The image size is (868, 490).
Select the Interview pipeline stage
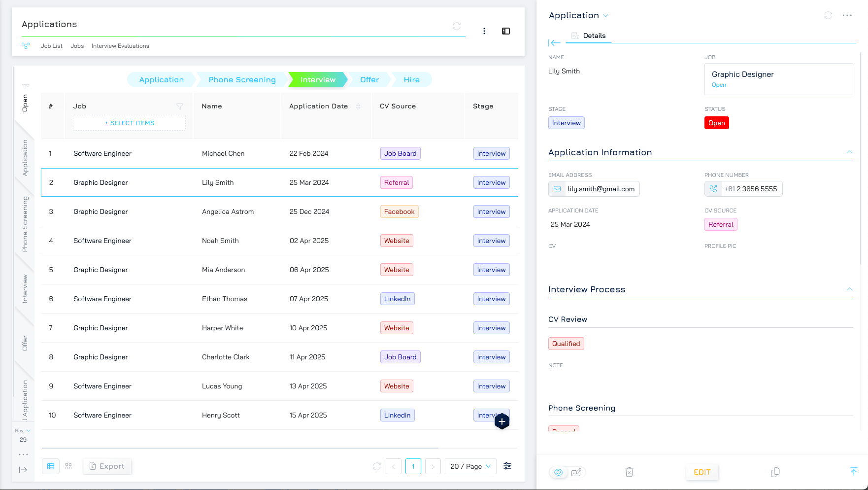coord(318,79)
